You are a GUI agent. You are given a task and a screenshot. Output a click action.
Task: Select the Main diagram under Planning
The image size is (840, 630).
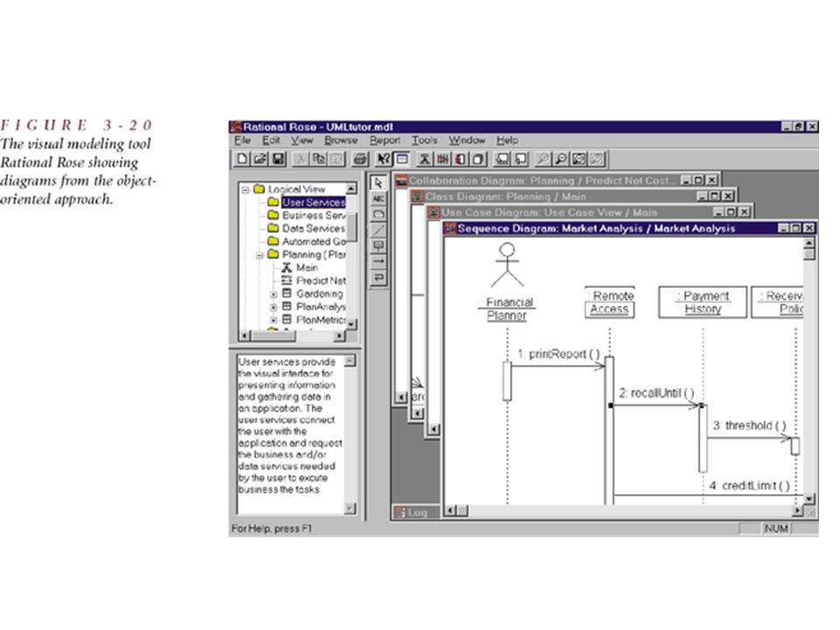pyautogui.click(x=299, y=268)
